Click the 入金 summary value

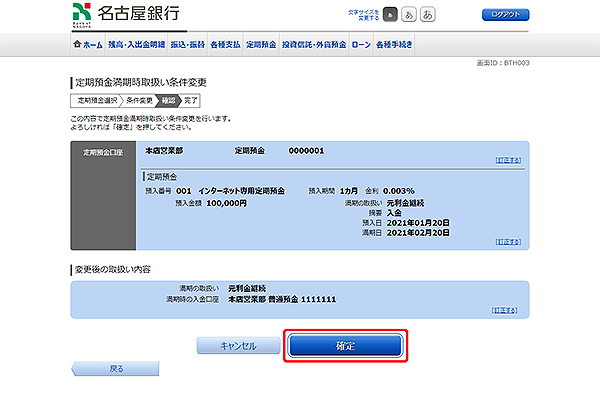394,213
